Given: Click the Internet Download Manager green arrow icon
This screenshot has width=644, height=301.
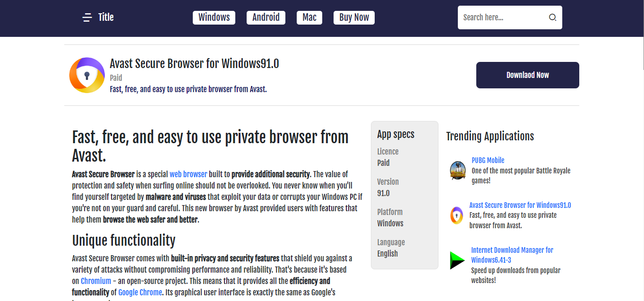Looking at the screenshot, I should (x=457, y=260).
